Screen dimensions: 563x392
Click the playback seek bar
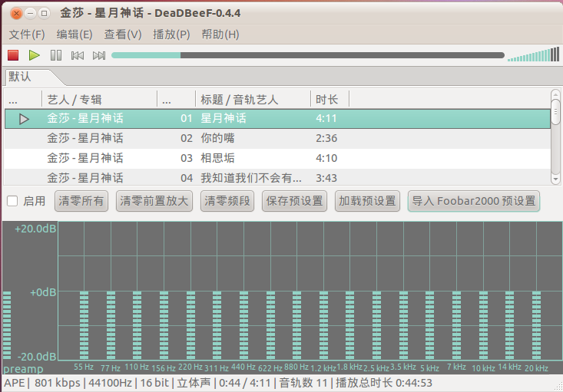tap(307, 55)
